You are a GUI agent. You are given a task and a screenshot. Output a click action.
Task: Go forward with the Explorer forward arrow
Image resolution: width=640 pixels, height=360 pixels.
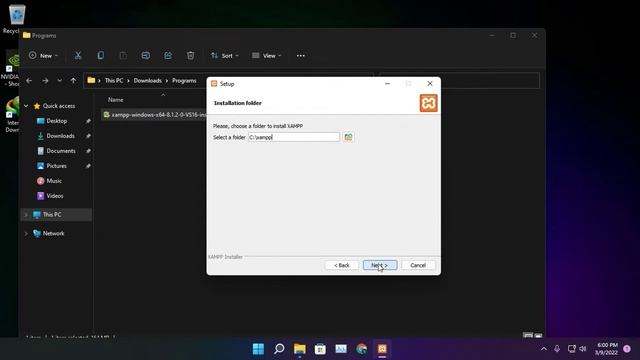coord(45,81)
